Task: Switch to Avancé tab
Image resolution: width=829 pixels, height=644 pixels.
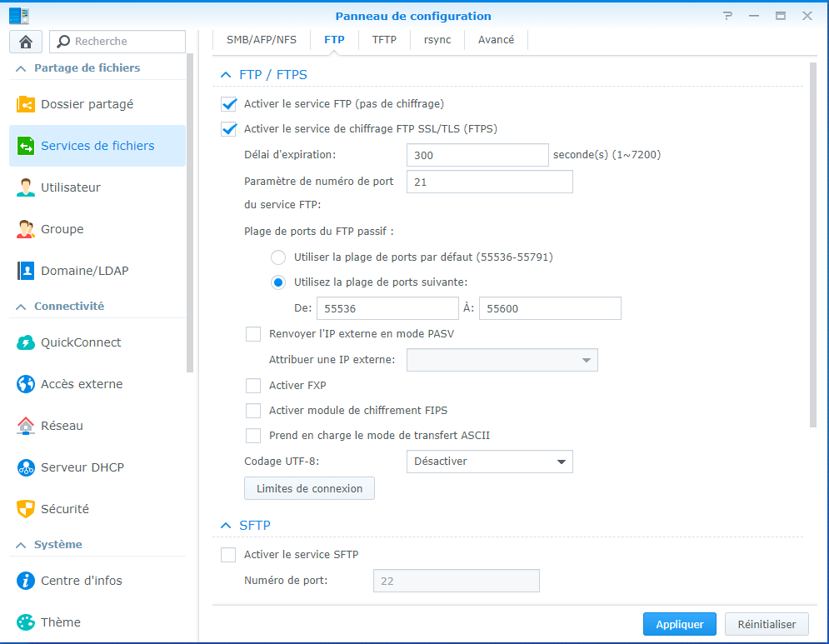Action: 496,40
